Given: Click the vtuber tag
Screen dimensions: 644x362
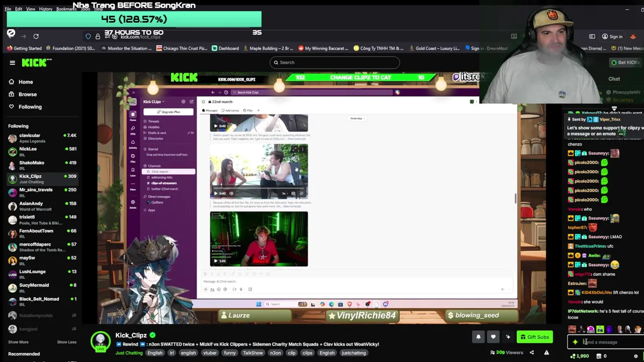Looking at the screenshot, I should (210, 353).
